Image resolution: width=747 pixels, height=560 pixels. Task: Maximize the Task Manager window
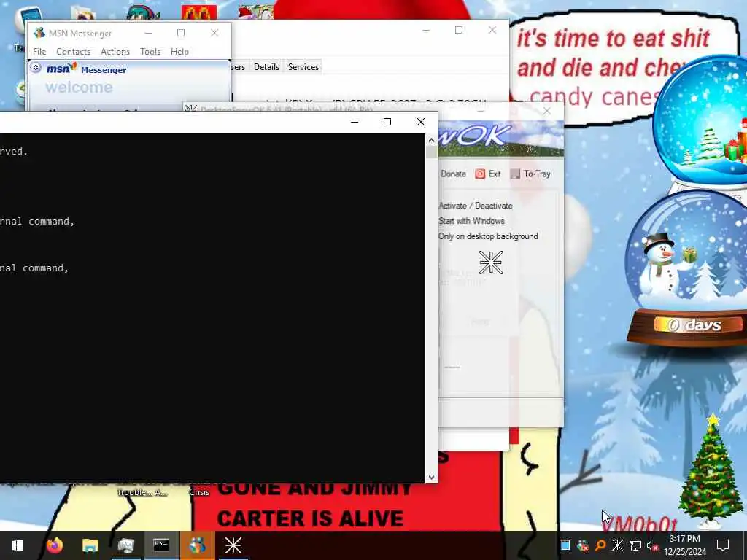pyautogui.click(x=459, y=30)
